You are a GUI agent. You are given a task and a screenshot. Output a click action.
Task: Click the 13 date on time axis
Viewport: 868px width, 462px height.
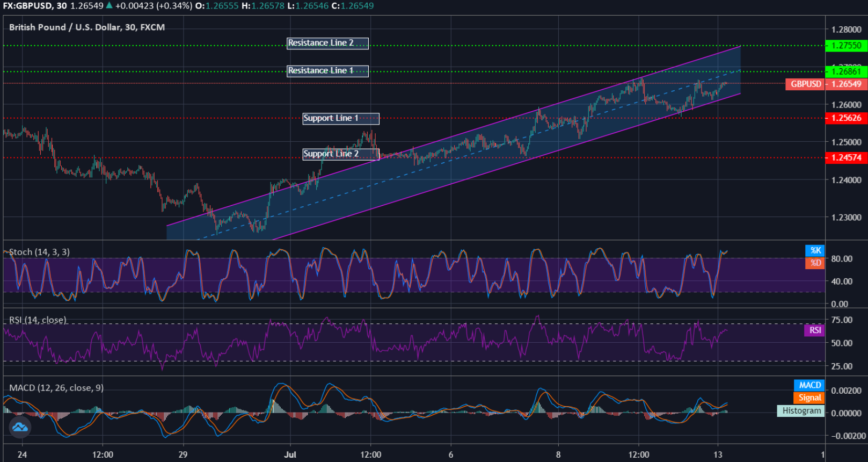[x=718, y=454]
